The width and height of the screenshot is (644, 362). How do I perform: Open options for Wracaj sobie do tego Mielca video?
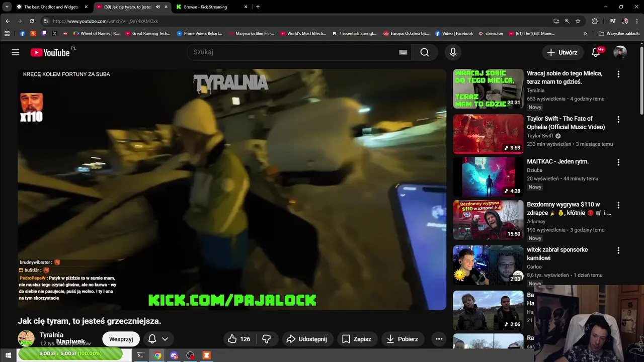[618, 74]
